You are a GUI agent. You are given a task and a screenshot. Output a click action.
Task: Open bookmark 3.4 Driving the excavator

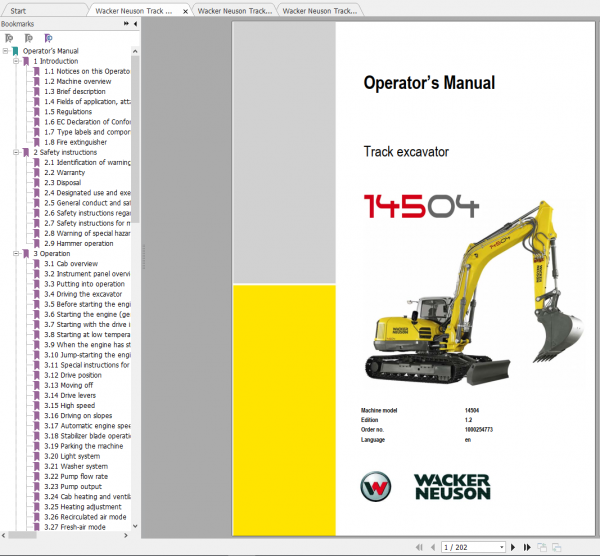83,294
